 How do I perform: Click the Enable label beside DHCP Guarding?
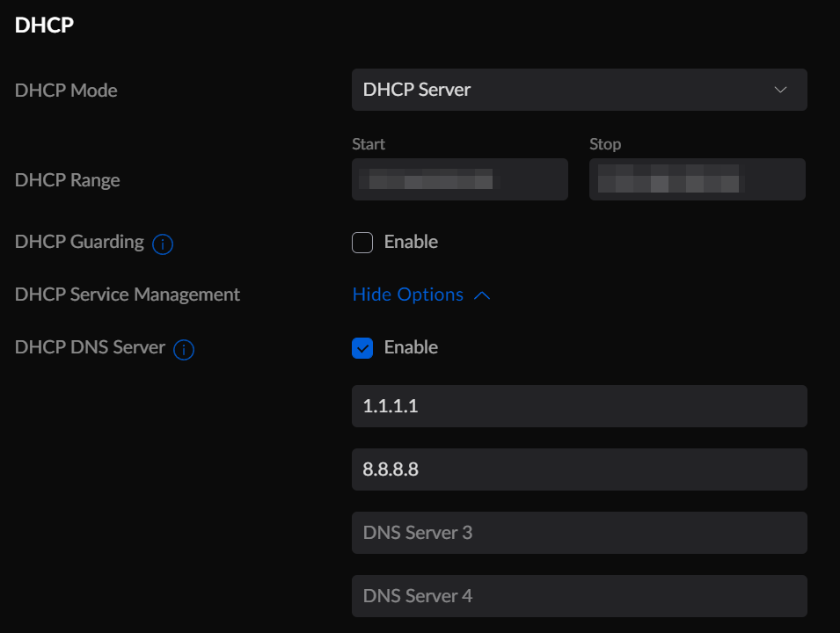pos(411,242)
